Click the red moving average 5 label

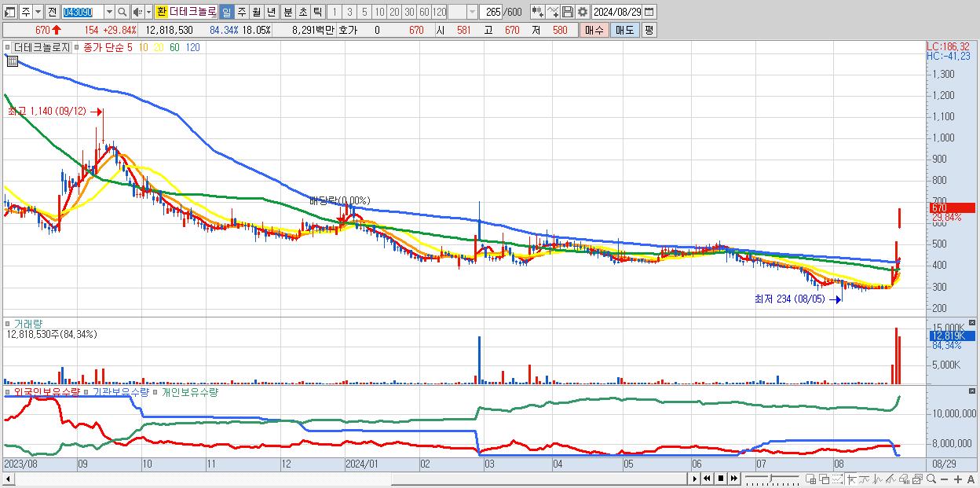click(x=128, y=47)
